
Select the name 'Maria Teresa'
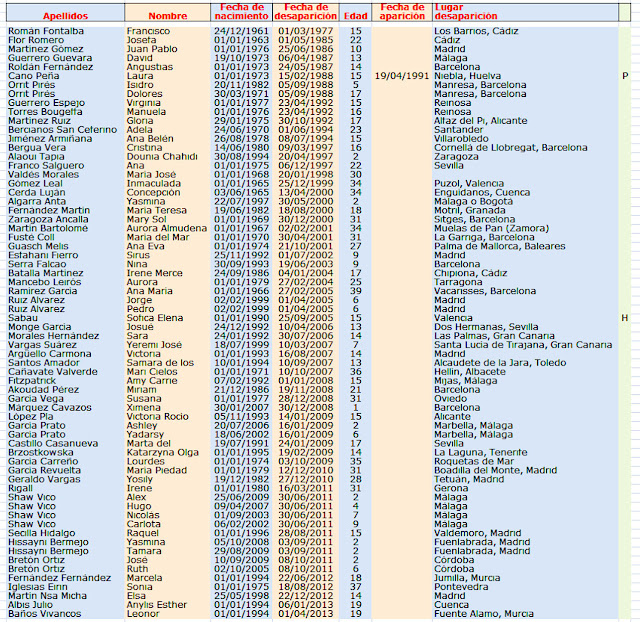pos(156,211)
